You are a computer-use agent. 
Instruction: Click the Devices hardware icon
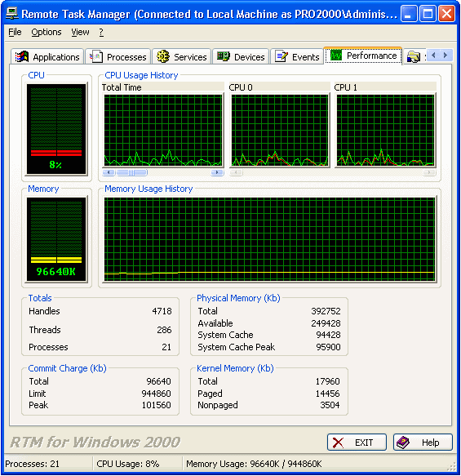224,56
